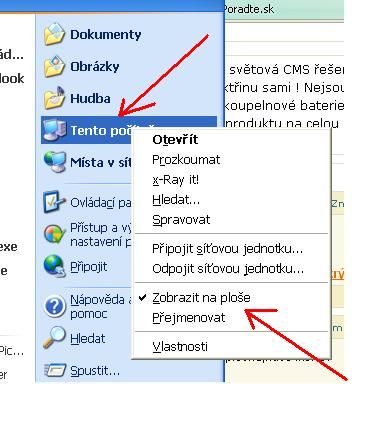The width and height of the screenshot is (374, 422).
Task: Open the Obrázky folder icon
Action: [54, 66]
